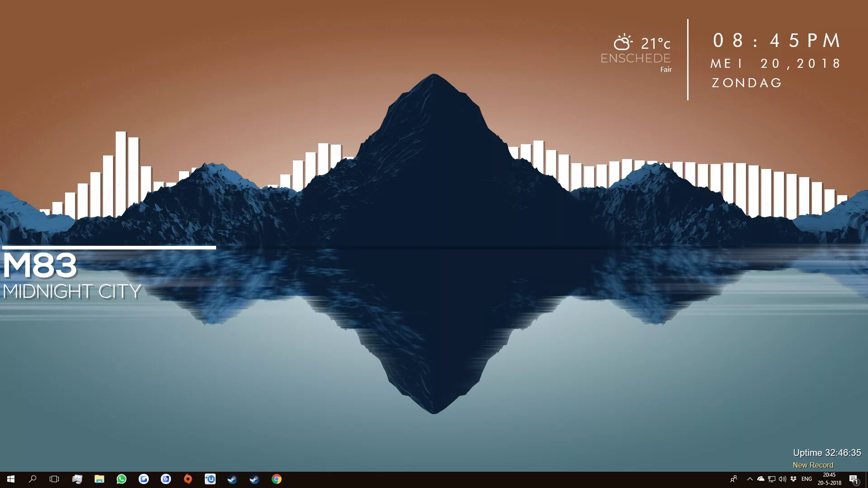The height and width of the screenshot is (488, 868).
Task: Click the weather icon beside 21°c
Action: [623, 42]
